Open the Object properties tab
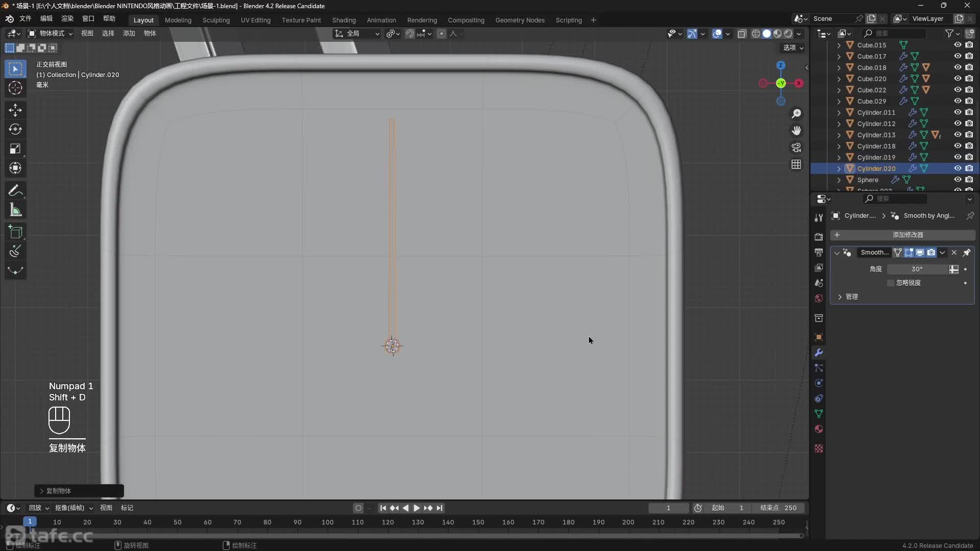 (819, 337)
